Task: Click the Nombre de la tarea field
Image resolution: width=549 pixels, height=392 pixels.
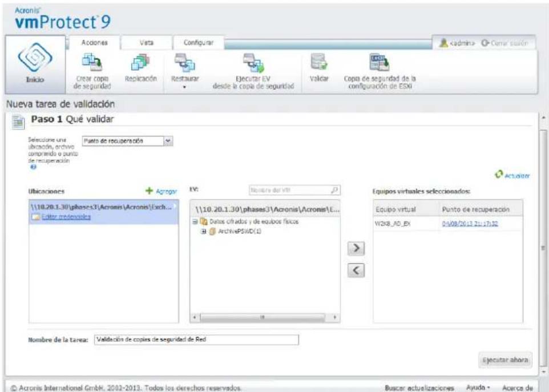Action: 196,340
